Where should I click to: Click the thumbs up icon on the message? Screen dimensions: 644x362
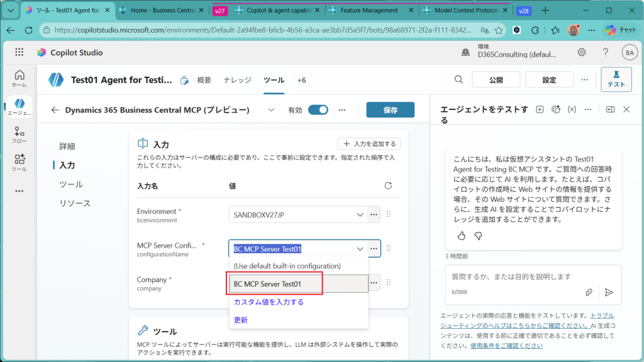pos(462,236)
